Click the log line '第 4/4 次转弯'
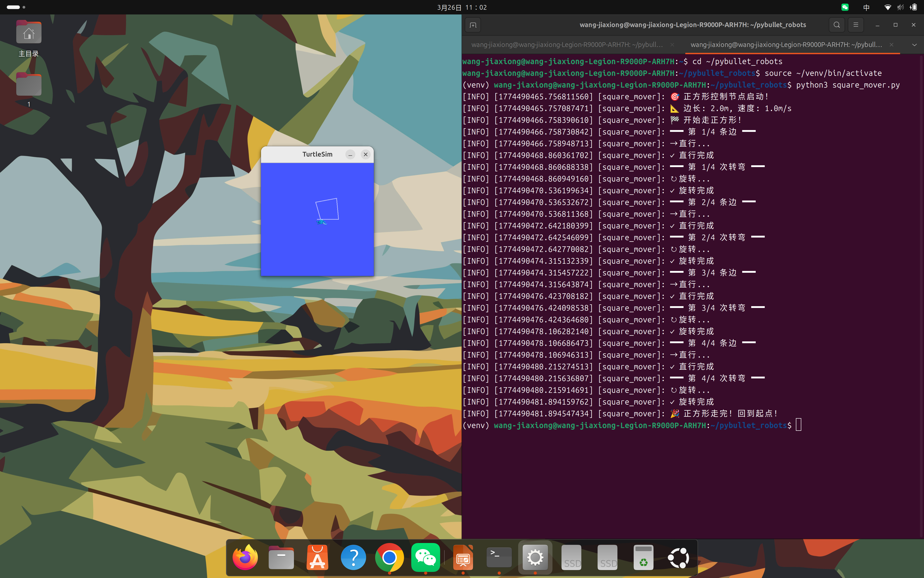The height and width of the screenshot is (578, 924). click(717, 378)
